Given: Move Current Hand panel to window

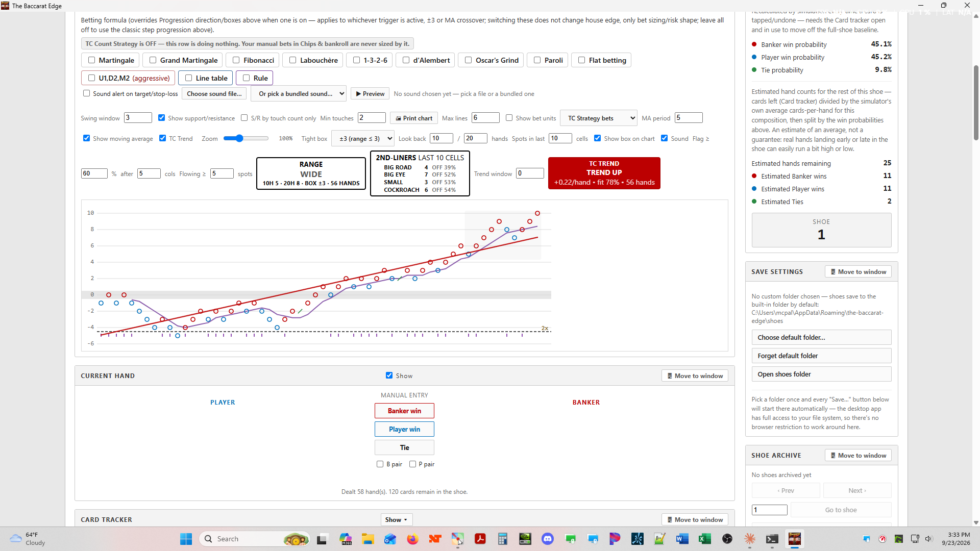Looking at the screenshot, I should (x=695, y=376).
